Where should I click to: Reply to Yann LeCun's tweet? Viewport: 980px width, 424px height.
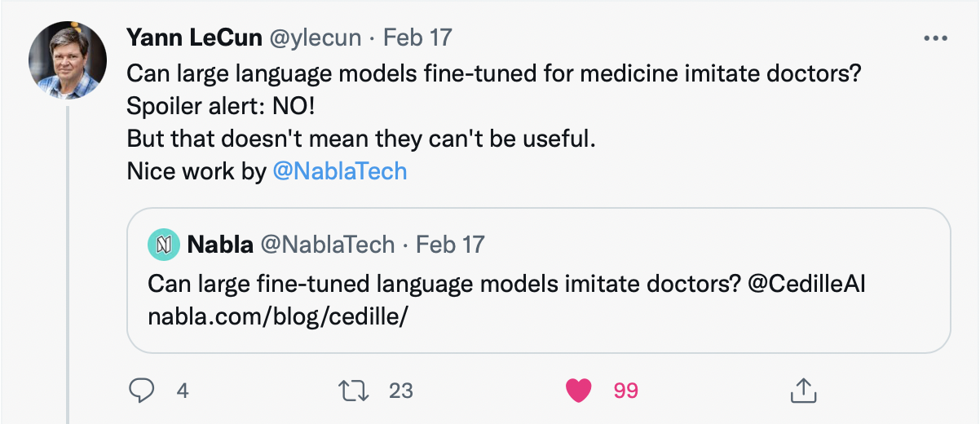click(x=141, y=391)
